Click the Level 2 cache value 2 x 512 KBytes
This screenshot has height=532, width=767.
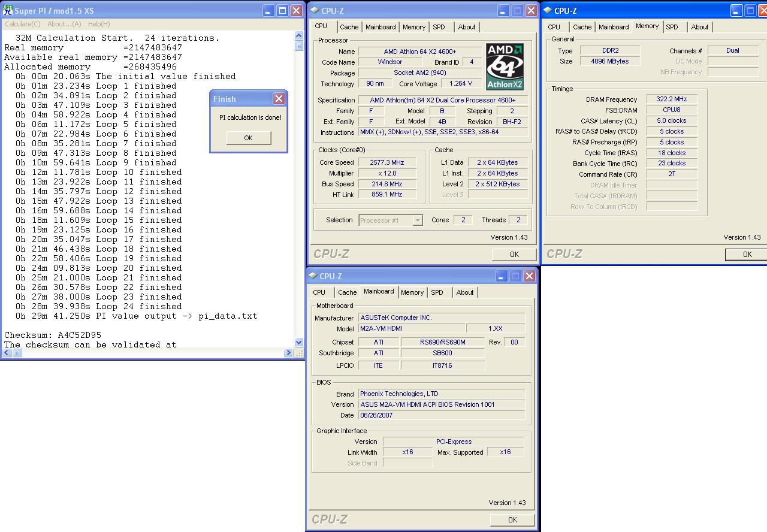(498, 184)
